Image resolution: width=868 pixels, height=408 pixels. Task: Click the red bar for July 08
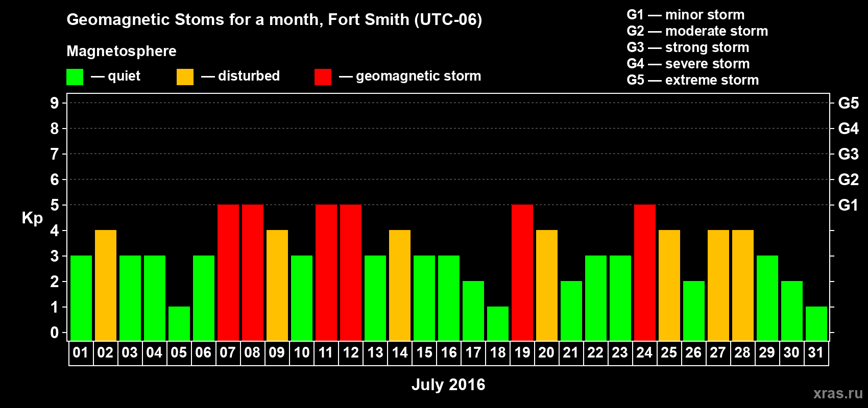click(x=253, y=273)
